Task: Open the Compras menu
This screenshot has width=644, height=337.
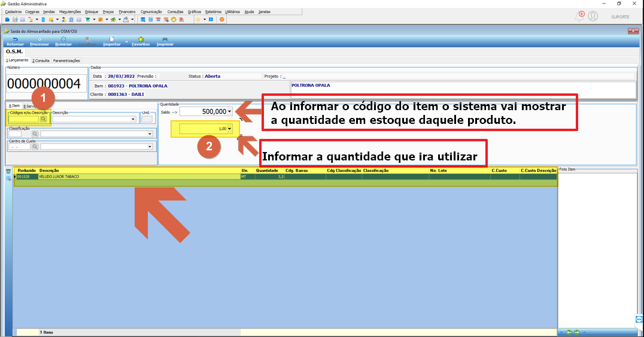Action: pos(32,11)
